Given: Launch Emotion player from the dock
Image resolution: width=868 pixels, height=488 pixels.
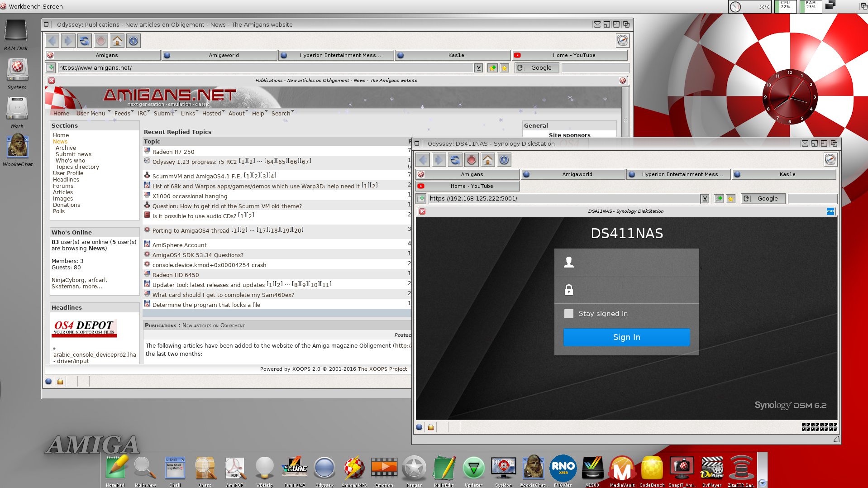Looking at the screenshot, I should pyautogui.click(x=384, y=469).
